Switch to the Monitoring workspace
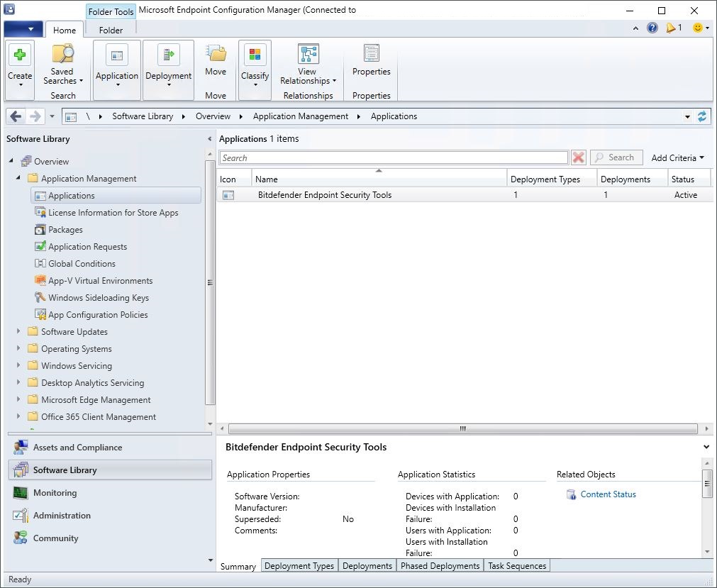717x588 pixels. point(55,492)
